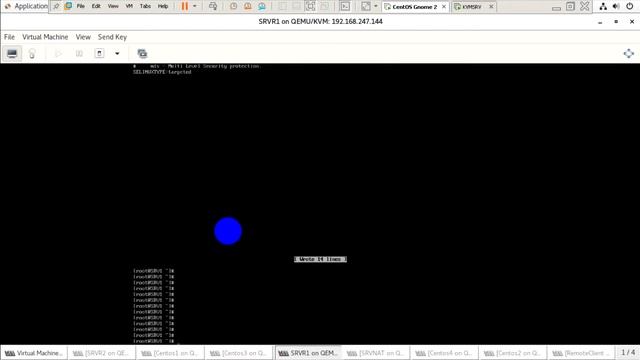Click the grayed Pause virtual machine icon
Screen dimensions: 640x360
tap(79, 53)
